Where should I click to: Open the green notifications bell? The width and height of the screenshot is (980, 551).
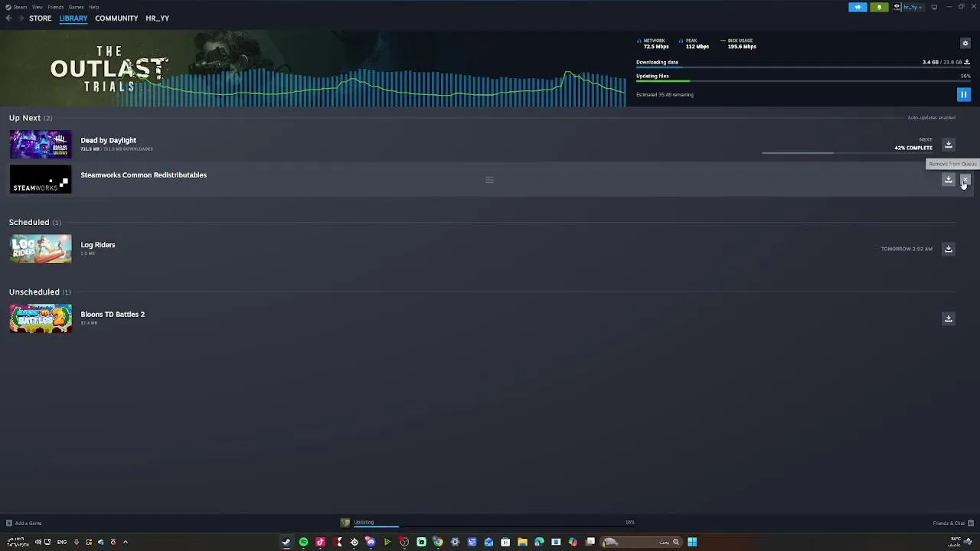click(879, 7)
